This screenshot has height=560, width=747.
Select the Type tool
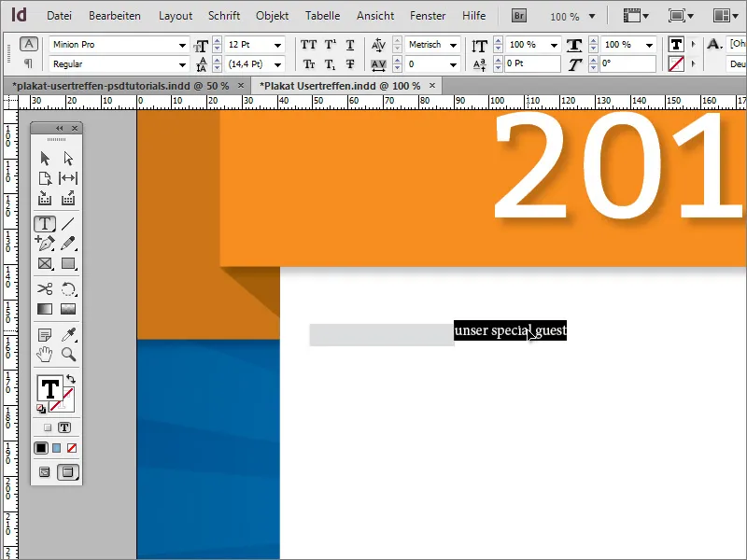44,223
